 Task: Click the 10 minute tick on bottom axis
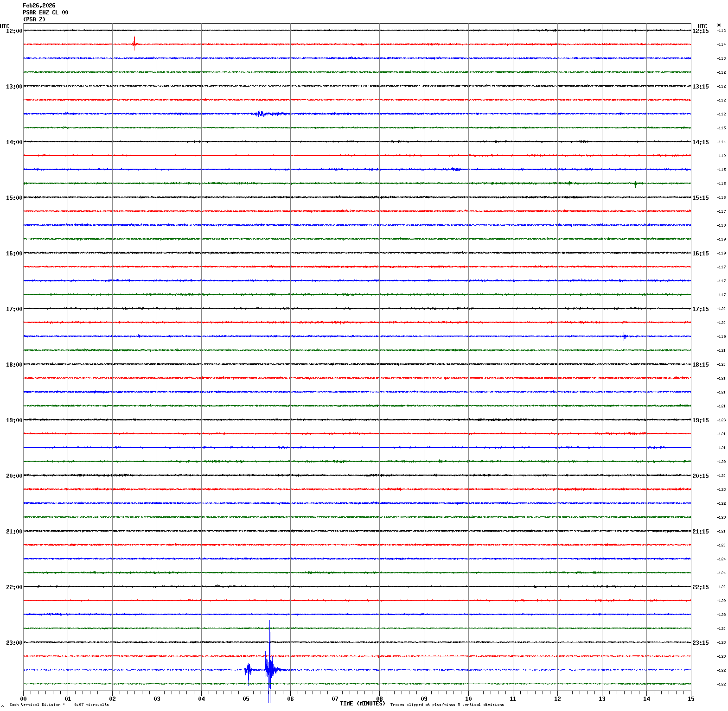click(x=468, y=698)
